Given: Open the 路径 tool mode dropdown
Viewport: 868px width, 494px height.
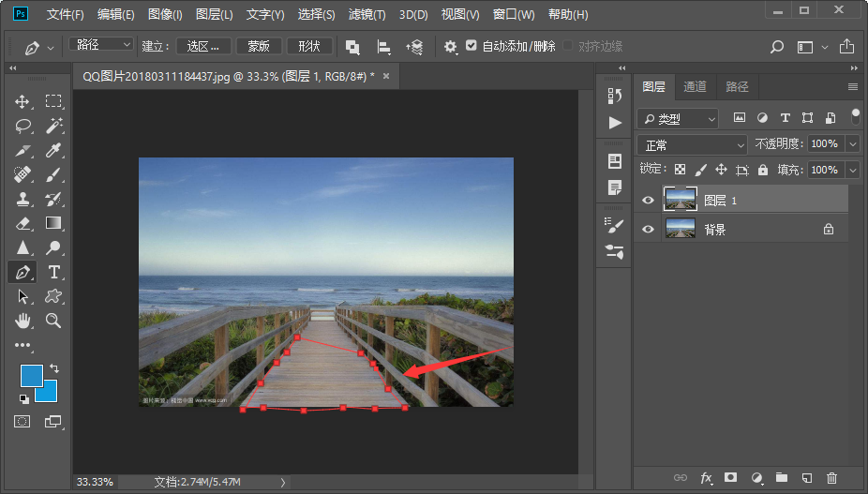Looking at the screenshot, I should (101, 45).
